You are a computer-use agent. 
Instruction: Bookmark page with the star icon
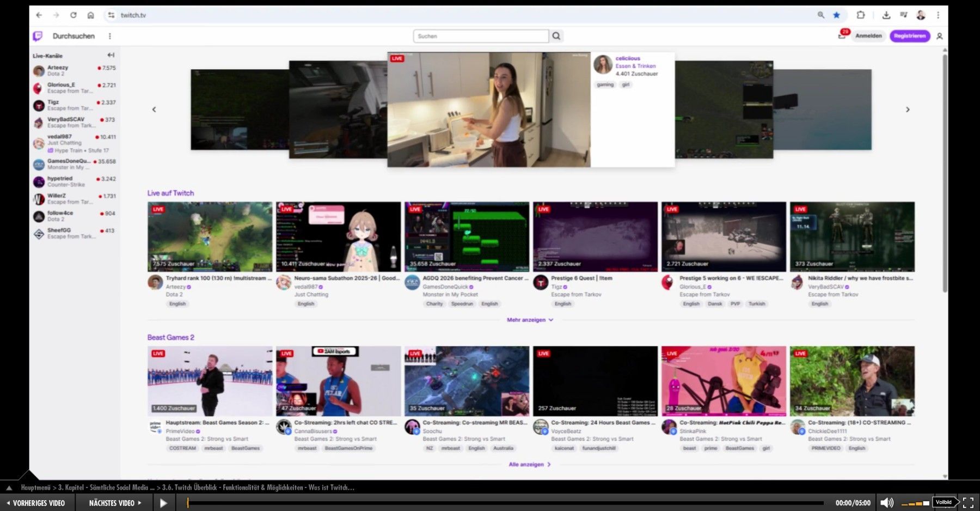point(836,15)
